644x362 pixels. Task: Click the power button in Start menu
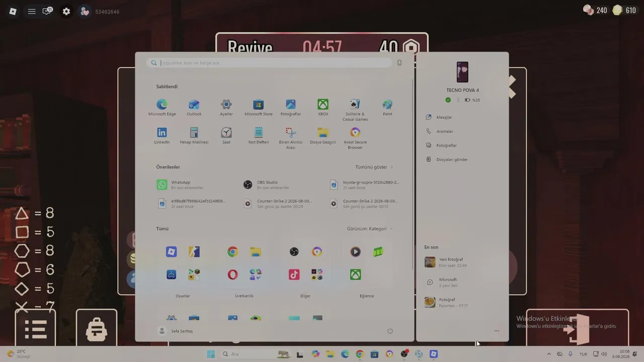point(390,331)
